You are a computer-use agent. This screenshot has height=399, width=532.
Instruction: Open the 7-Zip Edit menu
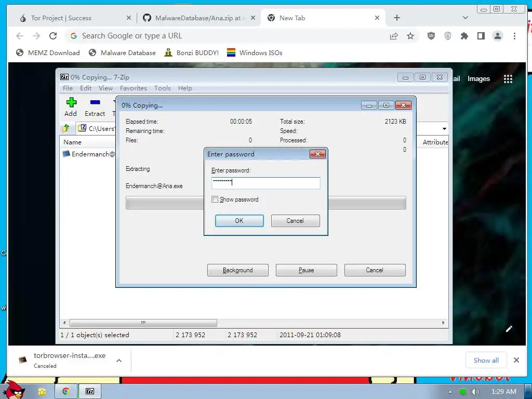pyautogui.click(x=86, y=88)
